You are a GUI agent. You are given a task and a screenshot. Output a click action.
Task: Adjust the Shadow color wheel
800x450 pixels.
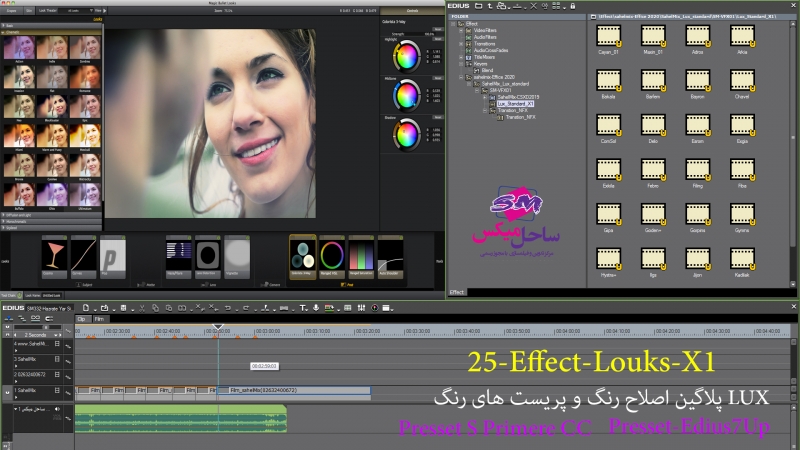coord(407,135)
